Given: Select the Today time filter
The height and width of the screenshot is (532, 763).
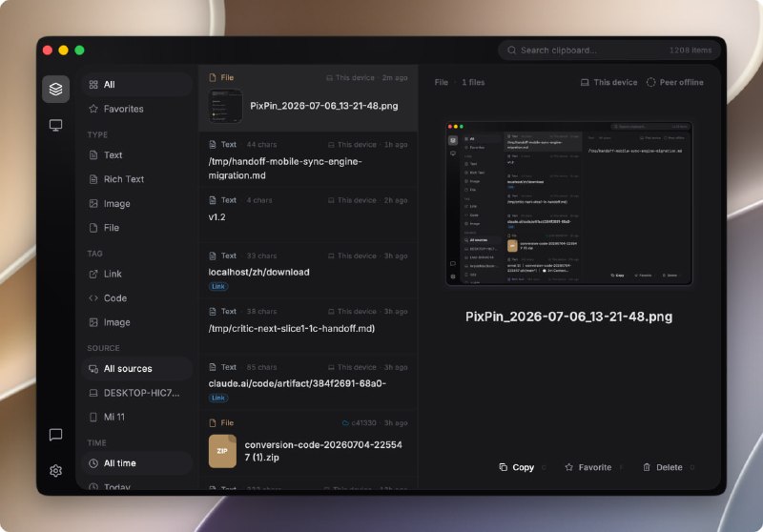Looking at the screenshot, I should 136,486.
